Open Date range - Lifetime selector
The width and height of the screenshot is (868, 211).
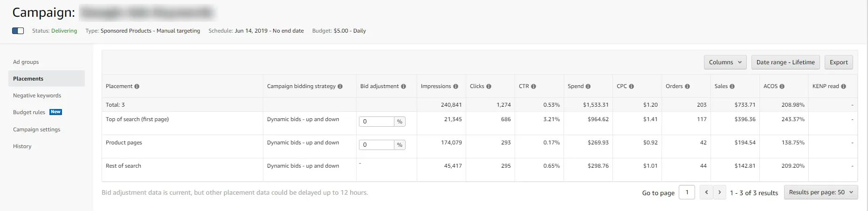tap(785, 62)
